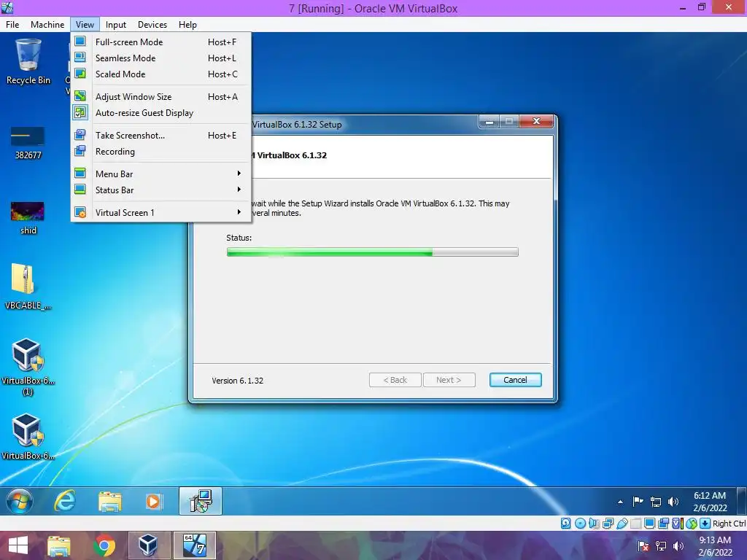Select the VirtualBox-6... (1) installer icon
This screenshot has width=747, height=560.
(28, 367)
